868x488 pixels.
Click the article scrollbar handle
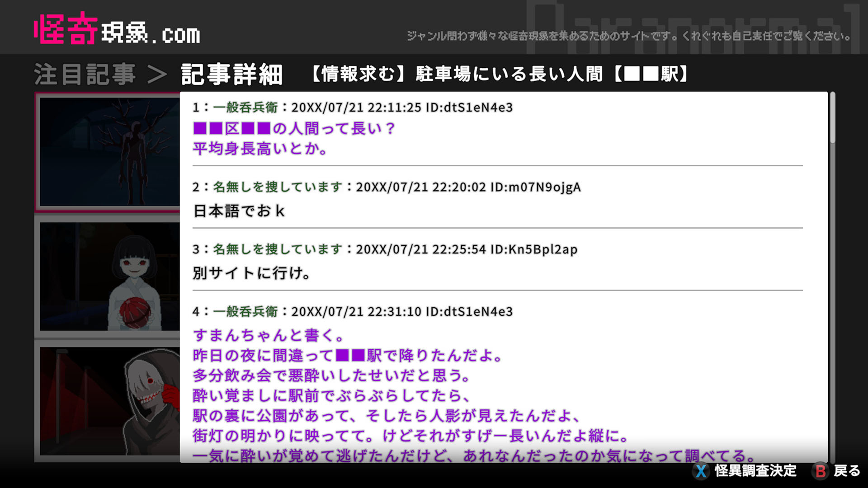pyautogui.click(x=832, y=118)
